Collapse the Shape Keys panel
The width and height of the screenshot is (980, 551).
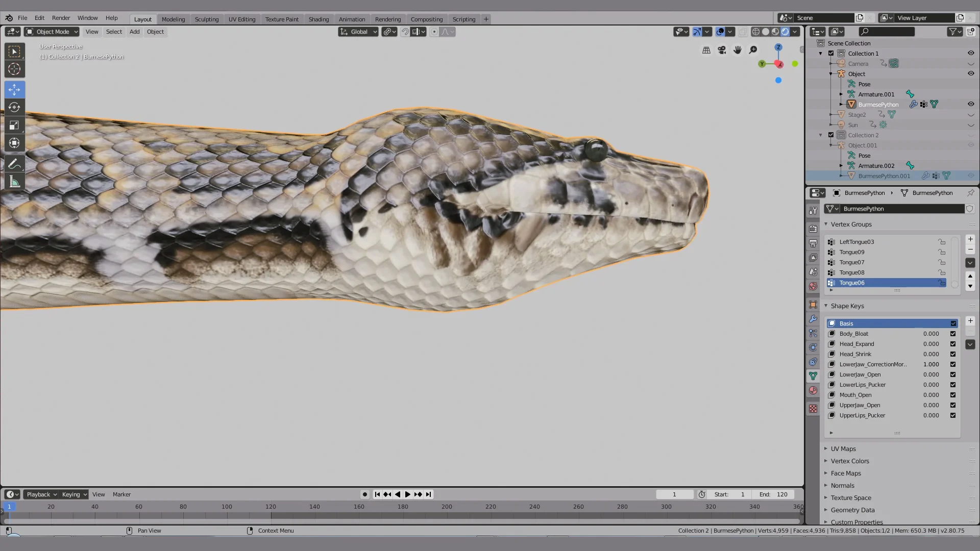(x=847, y=306)
